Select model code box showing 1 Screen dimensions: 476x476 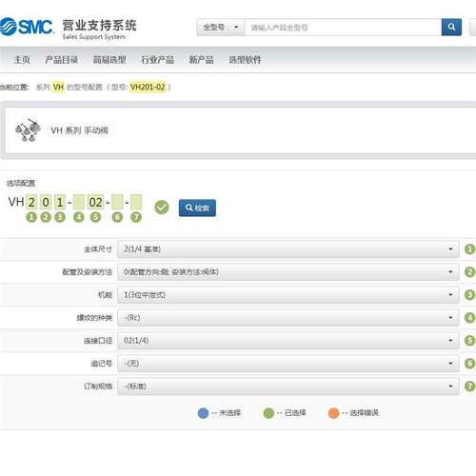(x=60, y=203)
